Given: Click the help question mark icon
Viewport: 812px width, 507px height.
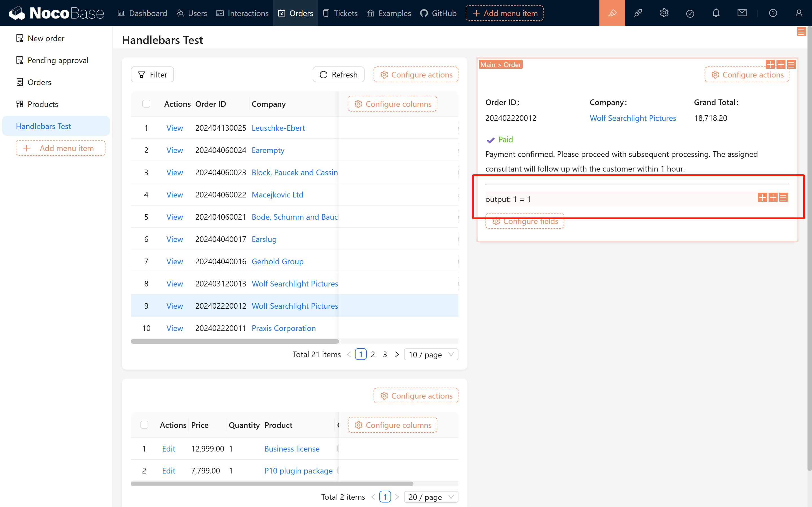Looking at the screenshot, I should click(773, 13).
